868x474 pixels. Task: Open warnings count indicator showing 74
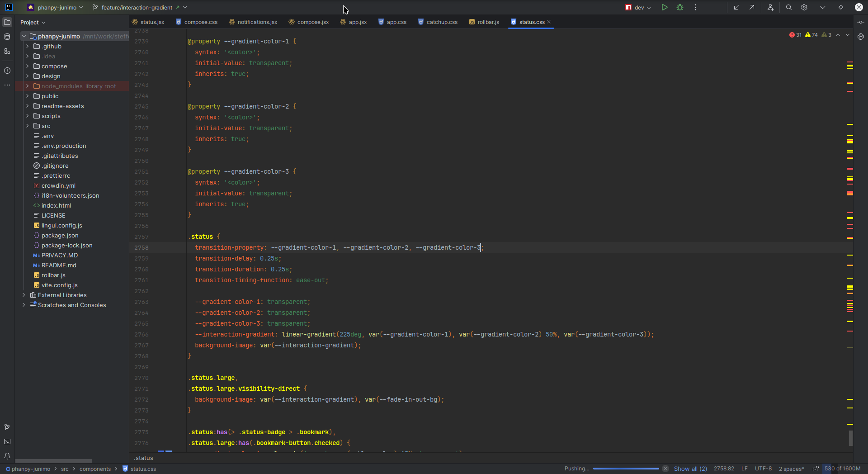[x=811, y=35]
